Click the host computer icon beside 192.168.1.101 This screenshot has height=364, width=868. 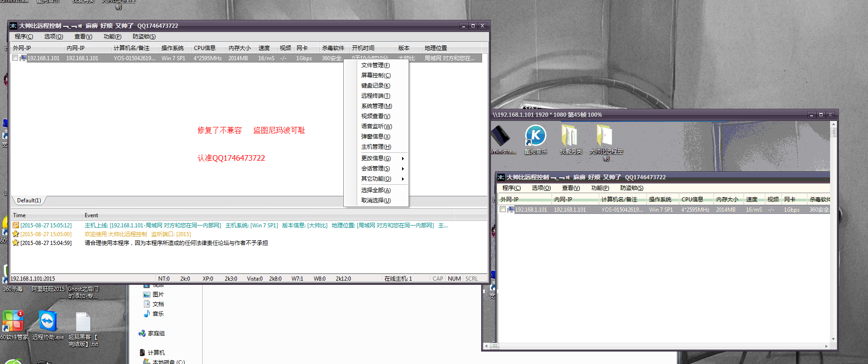pos(23,58)
